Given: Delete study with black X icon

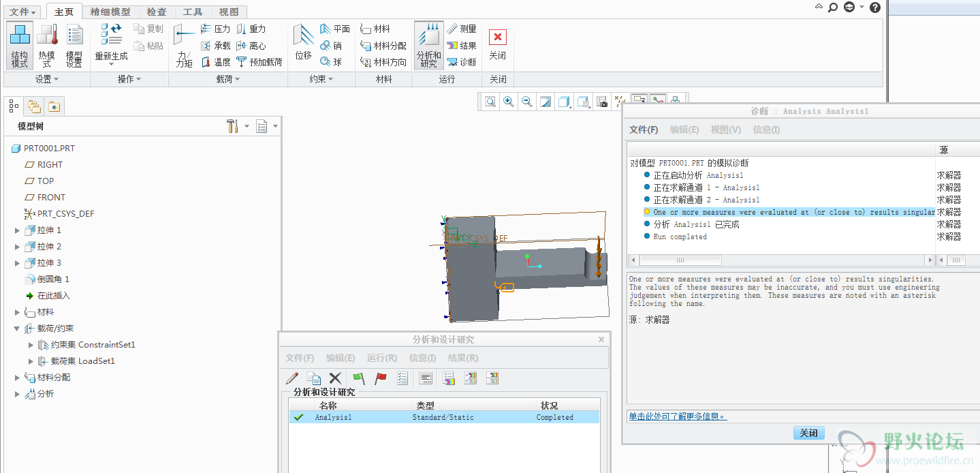Looking at the screenshot, I should 335,378.
